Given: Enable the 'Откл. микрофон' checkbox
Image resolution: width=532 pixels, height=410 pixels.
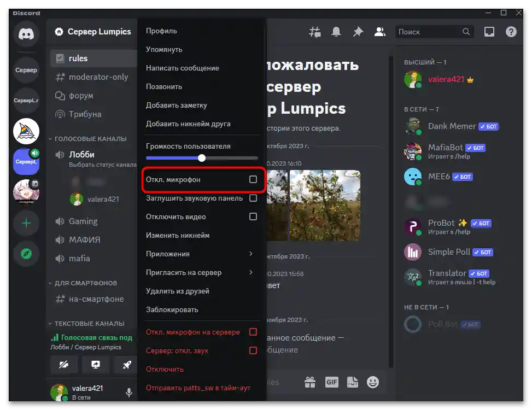Looking at the screenshot, I should [253, 179].
